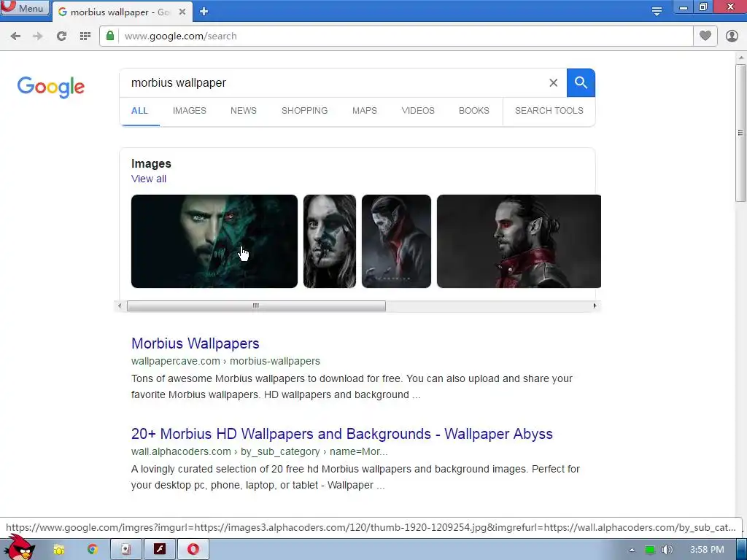This screenshot has width=747, height=560.
Task: Open the long-haired Morbius portrait thumbnail
Action: pos(330,241)
